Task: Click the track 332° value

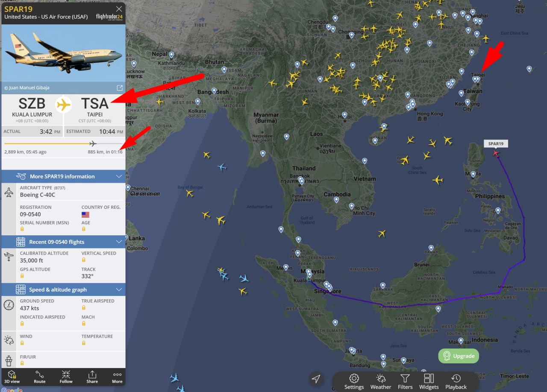Action: coord(88,276)
